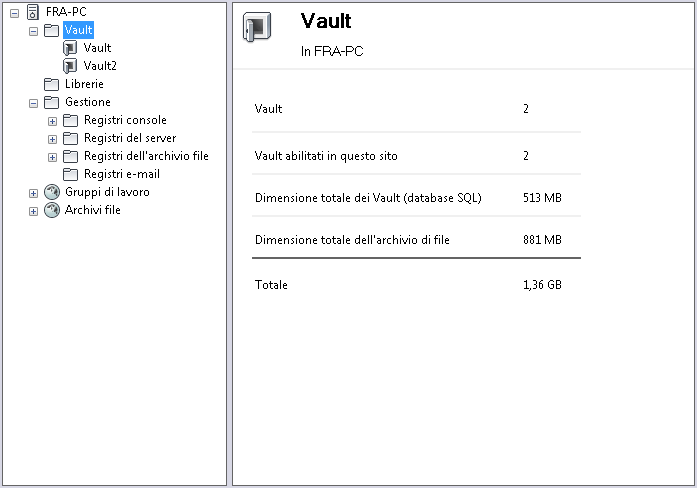Collapse the Gestione folder node
The image size is (697, 488).
33,102
